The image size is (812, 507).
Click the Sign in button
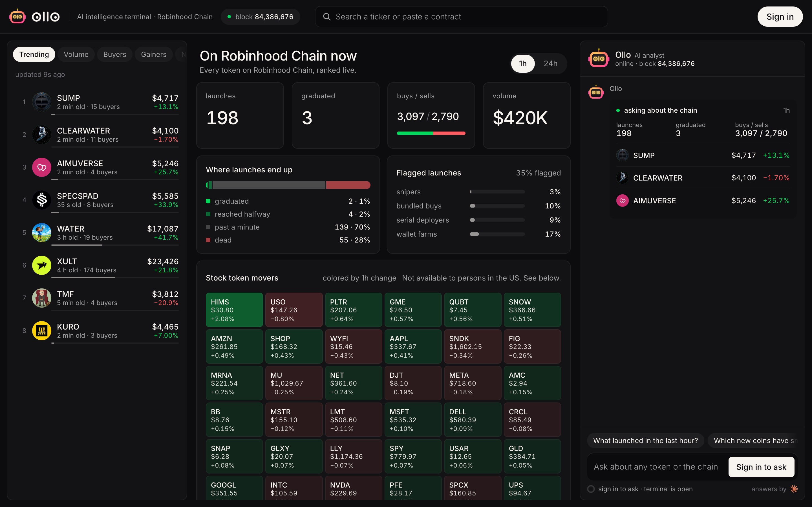(780, 16)
